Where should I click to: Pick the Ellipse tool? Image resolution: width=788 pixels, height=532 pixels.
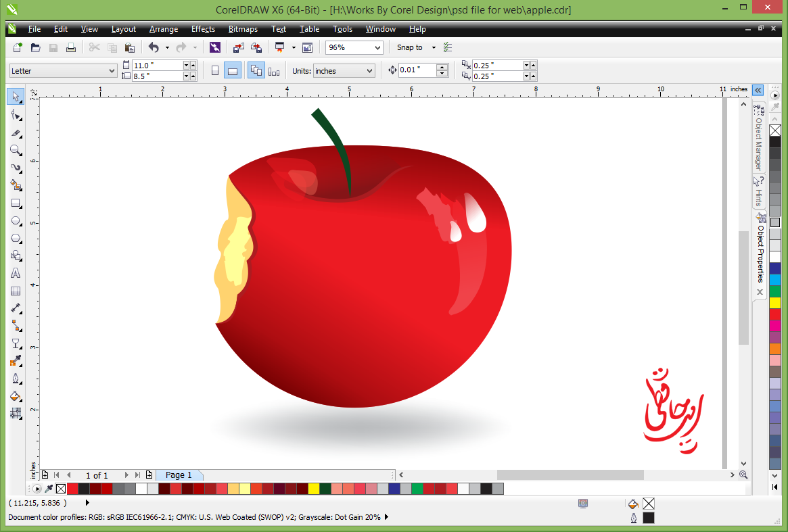(15, 220)
